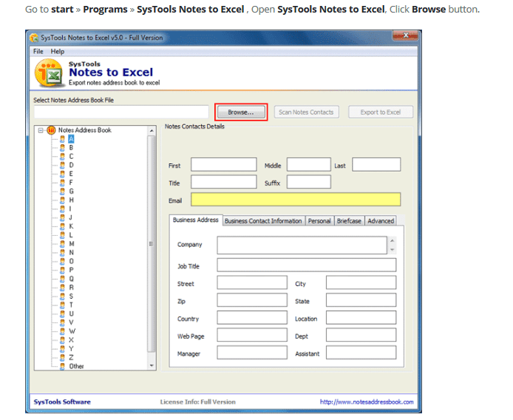Switch to Business Address tab
The width and height of the screenshot is (513, 420).
point(196,220)
